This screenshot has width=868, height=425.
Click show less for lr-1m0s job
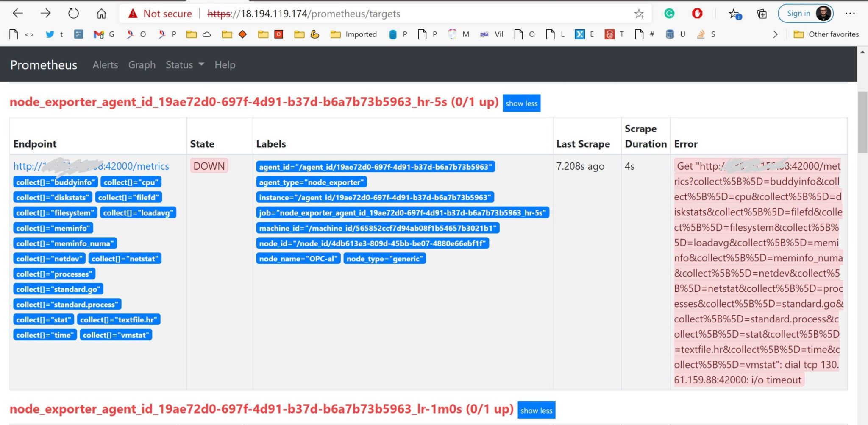point(536,411)
